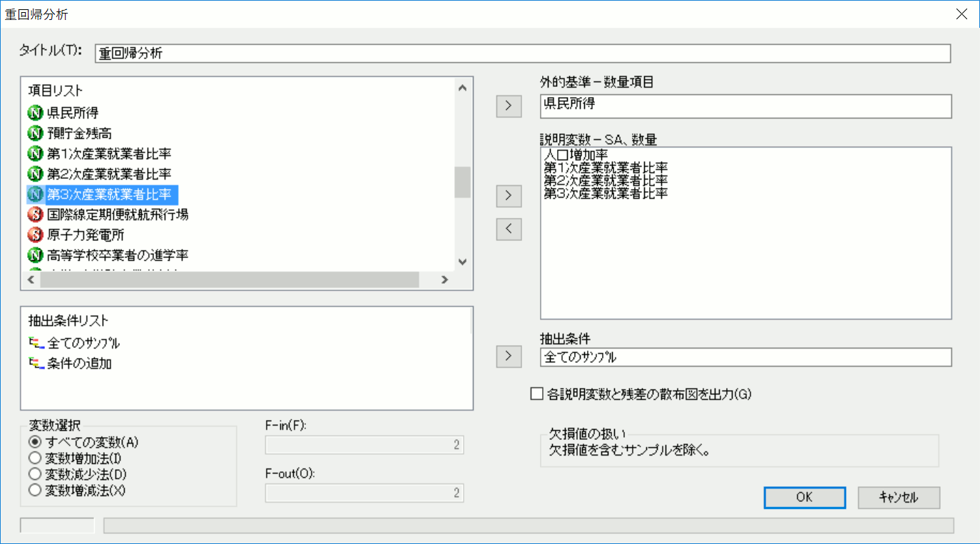Image resolution: width=980 pixels, height=544 pixels.
Task: Click the S icon beside 原子力発電所
Action: pos(35,235)
